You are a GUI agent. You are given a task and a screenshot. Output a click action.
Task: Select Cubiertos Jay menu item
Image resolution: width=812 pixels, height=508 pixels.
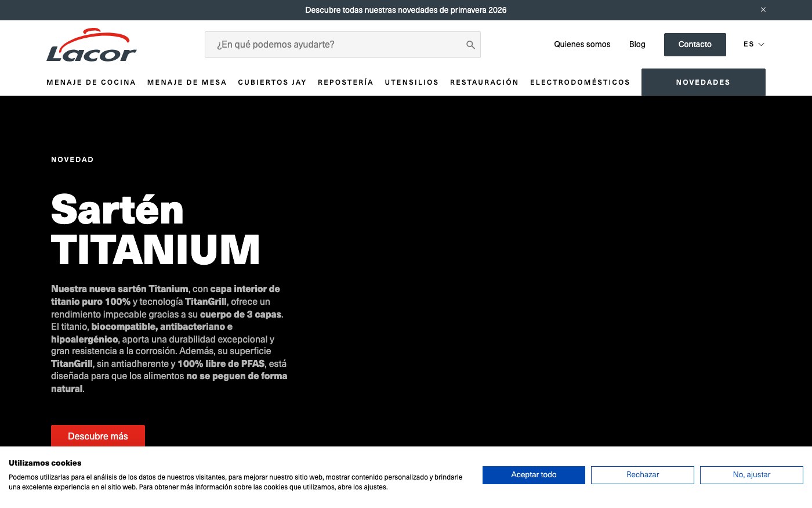coord(272,82)
